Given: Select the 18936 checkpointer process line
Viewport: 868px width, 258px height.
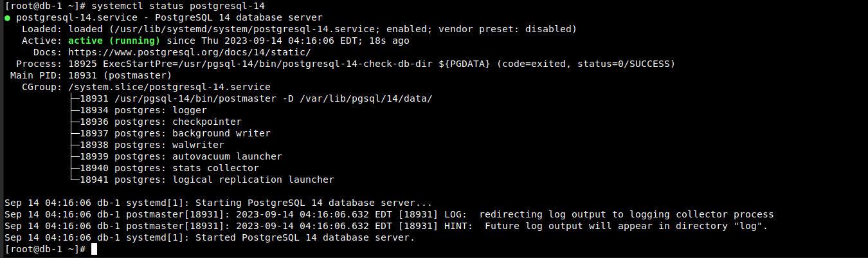Looking at the screenshot, I should coord(160,122).
